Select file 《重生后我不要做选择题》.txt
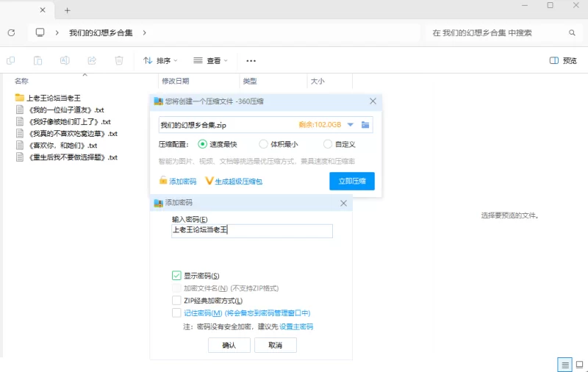Viewport: 588px width, 372px height. (73, 157)
